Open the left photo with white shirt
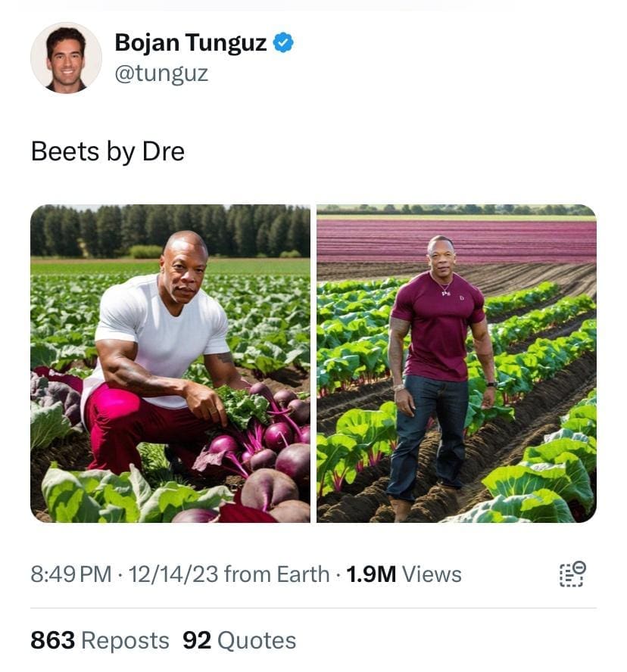 click(170, 363)
